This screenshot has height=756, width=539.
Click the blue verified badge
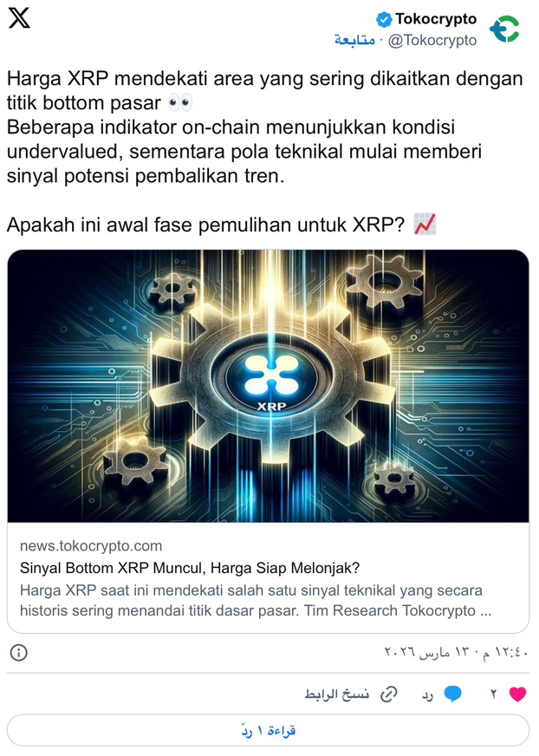tap(384, 19)
